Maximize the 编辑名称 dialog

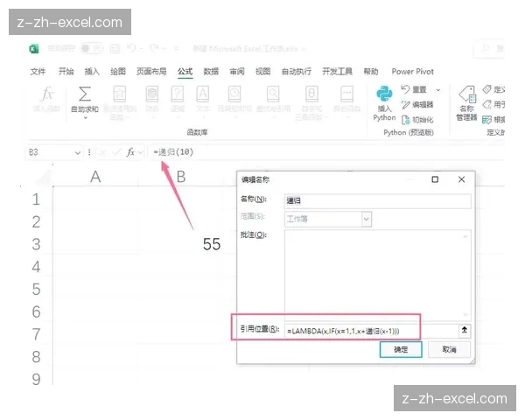pyautogui.click(x=435, y=179)
